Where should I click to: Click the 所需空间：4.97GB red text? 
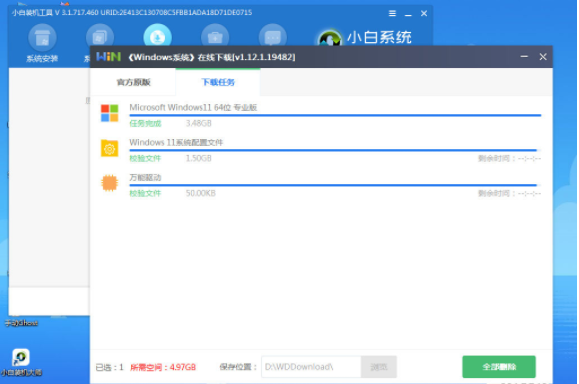click(163, 367)
